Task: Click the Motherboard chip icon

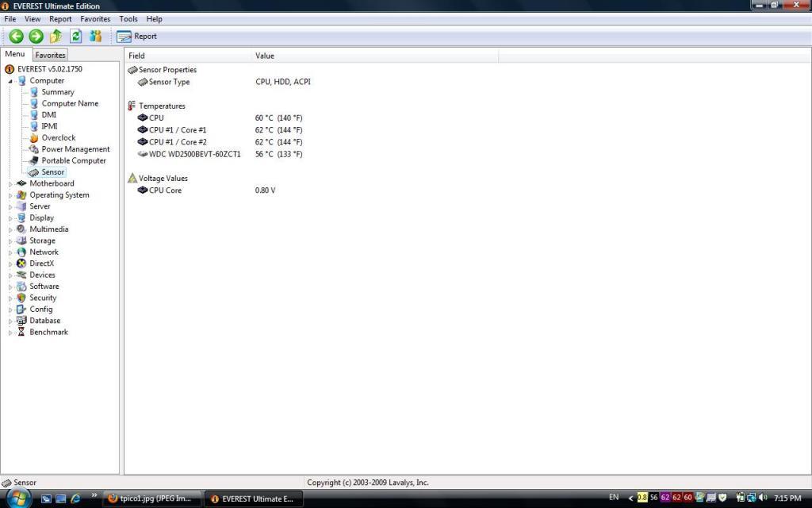Action: (x=21, y=183)
